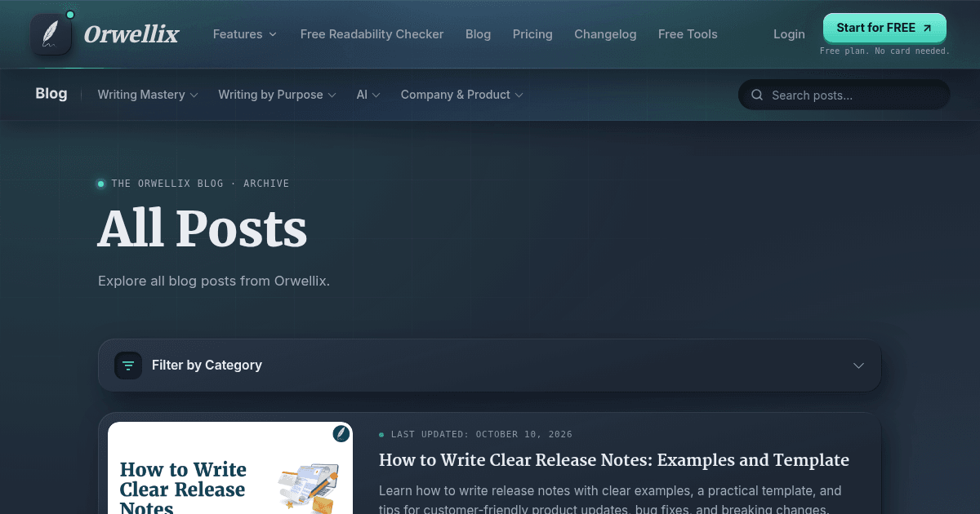Expand the AI category menu

tap(368, 95)
